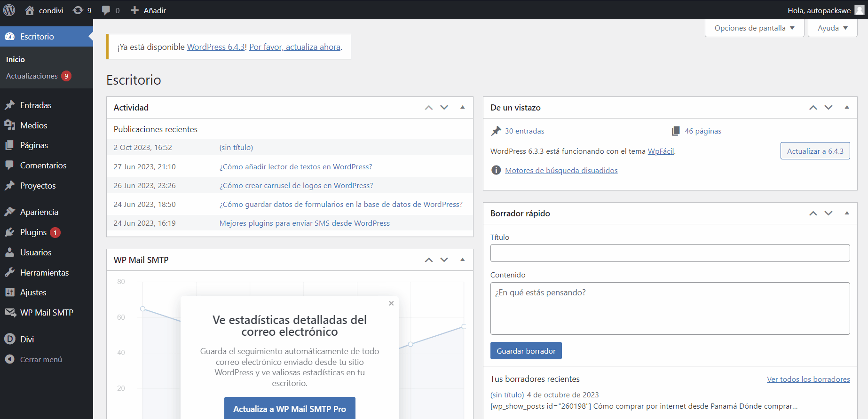Open the Divi menu icon in sidebar
Viewport: 868px width, 419px height.
[x=10, y=339]
